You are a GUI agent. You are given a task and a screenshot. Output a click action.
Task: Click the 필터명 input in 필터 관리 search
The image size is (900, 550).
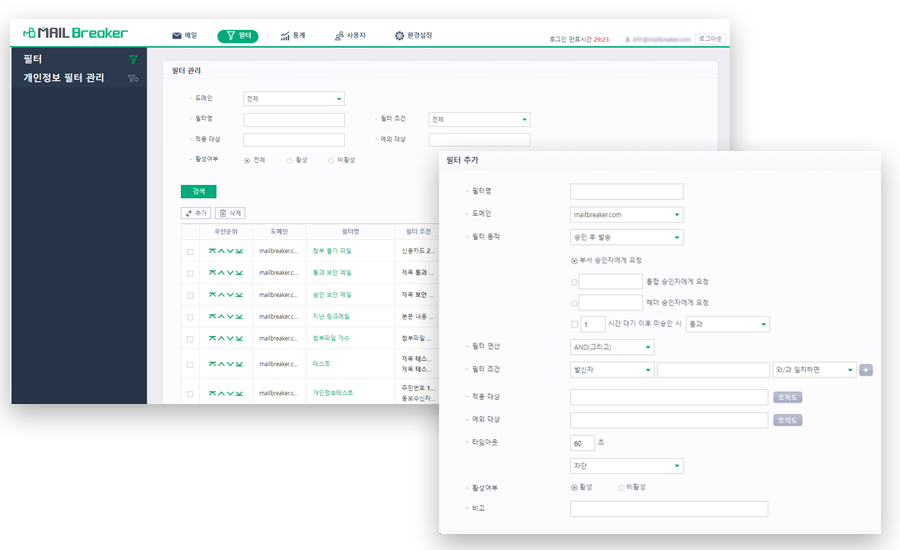294,119
